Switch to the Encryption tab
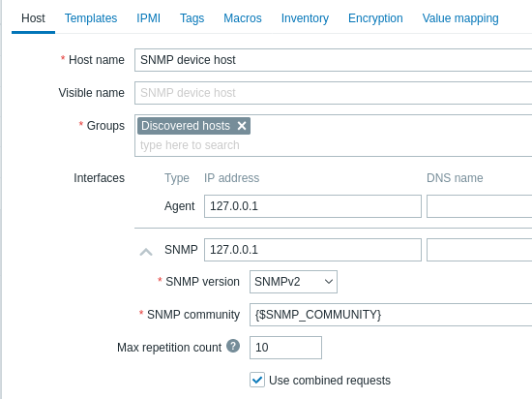 coord(375,18)
